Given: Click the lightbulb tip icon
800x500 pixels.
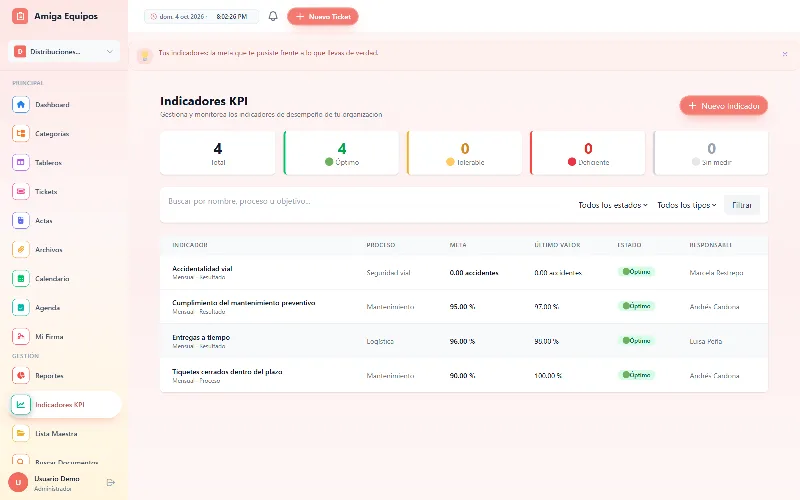Looking at the screenshot, I should 144,55.
